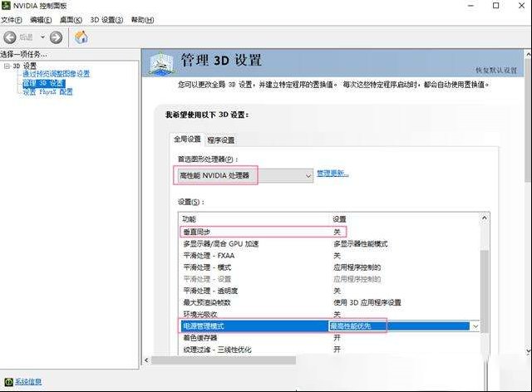
Task: Click the back arrow navigation icon
Action: pos(9,37)
